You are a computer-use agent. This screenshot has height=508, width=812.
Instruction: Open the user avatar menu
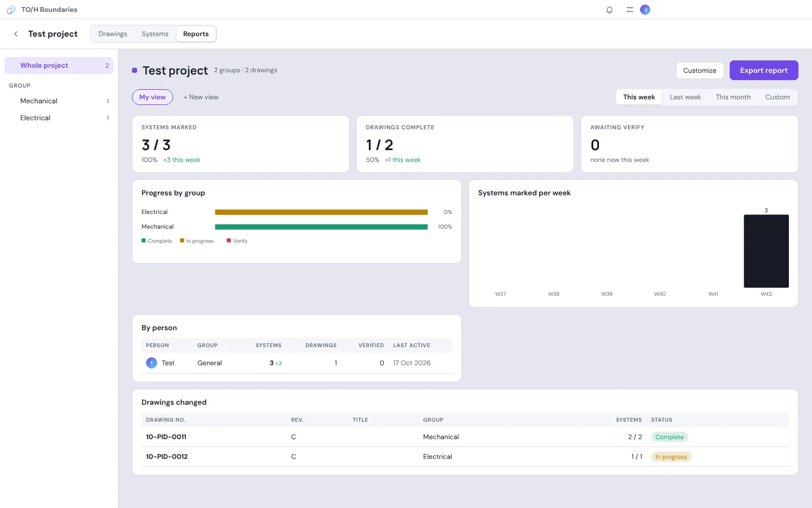pyautogui.click(x=645, y=10)
